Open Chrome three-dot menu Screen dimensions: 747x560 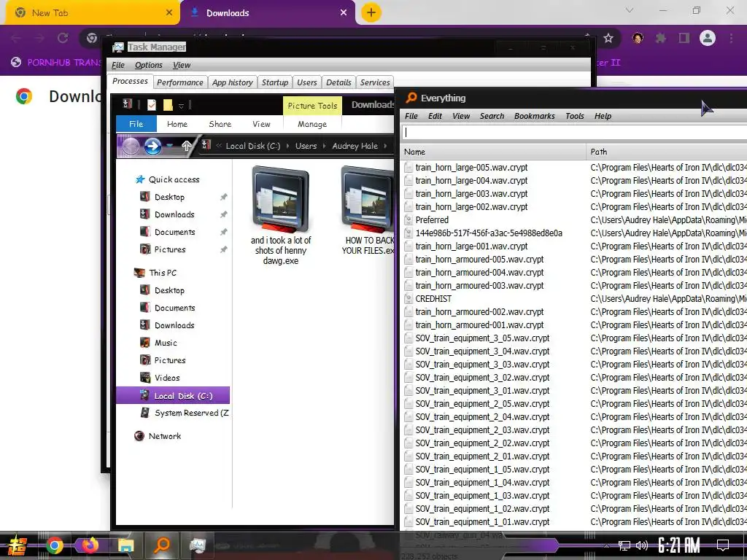pyautogui.click(x=731, y=38)
